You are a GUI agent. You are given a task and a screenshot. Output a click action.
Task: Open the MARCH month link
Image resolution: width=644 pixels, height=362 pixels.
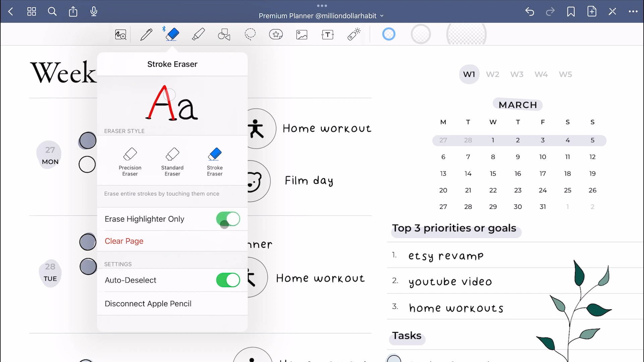pyautogui.click(x=518, y=105)
